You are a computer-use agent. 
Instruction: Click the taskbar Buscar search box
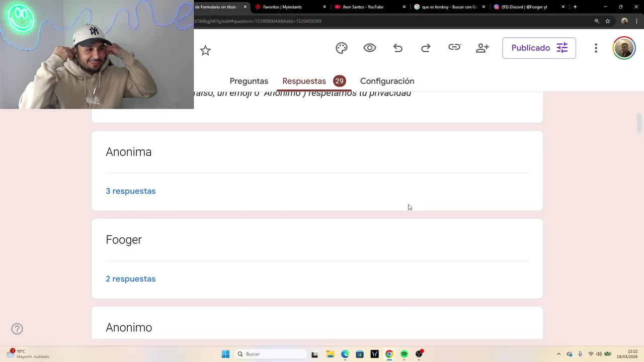coord(271,354)
